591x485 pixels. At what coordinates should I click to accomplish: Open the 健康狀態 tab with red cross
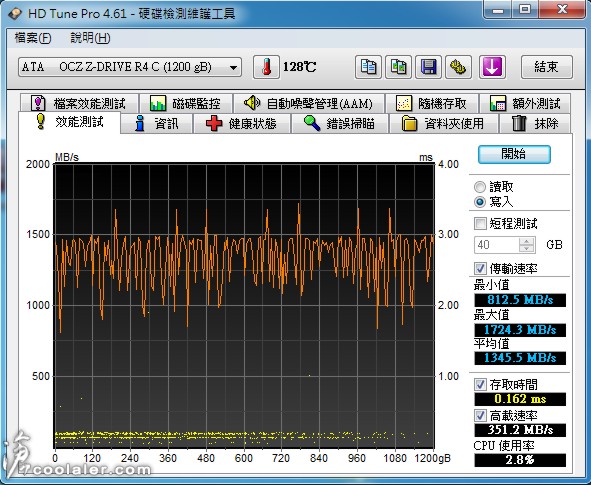pos(241,123)
